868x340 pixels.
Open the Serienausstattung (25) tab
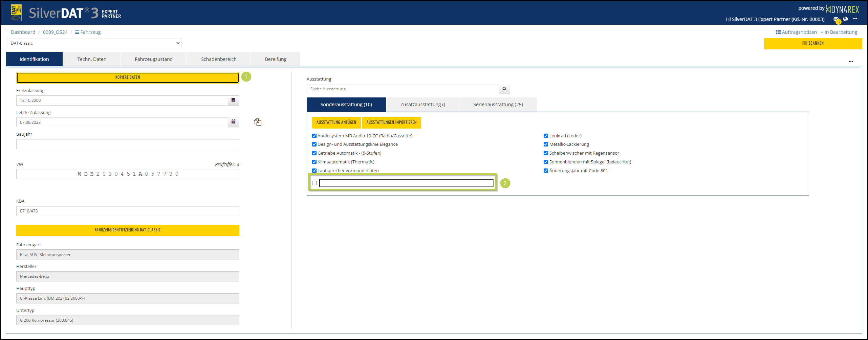[x=498, y=105]
